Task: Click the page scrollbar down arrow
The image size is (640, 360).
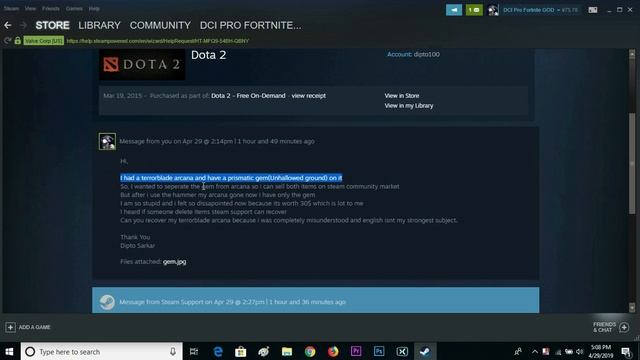Action: pyautogui.click(x=632, y=307)
